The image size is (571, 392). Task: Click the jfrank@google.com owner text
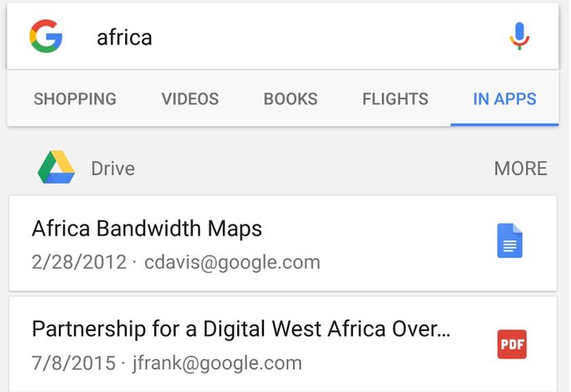(217, 363)
